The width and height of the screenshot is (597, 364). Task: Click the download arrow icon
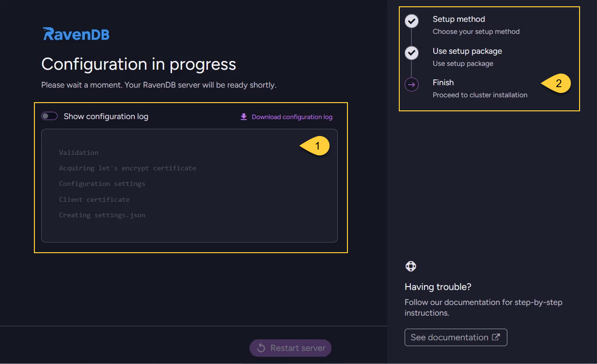244,117
